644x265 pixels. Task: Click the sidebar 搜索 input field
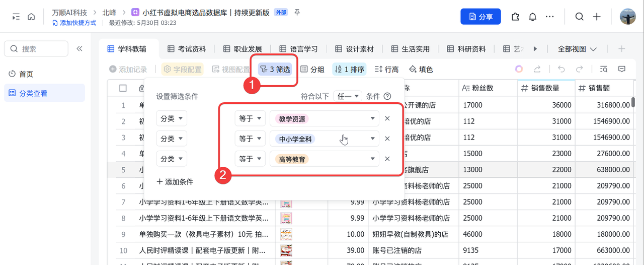click(36, 49)
